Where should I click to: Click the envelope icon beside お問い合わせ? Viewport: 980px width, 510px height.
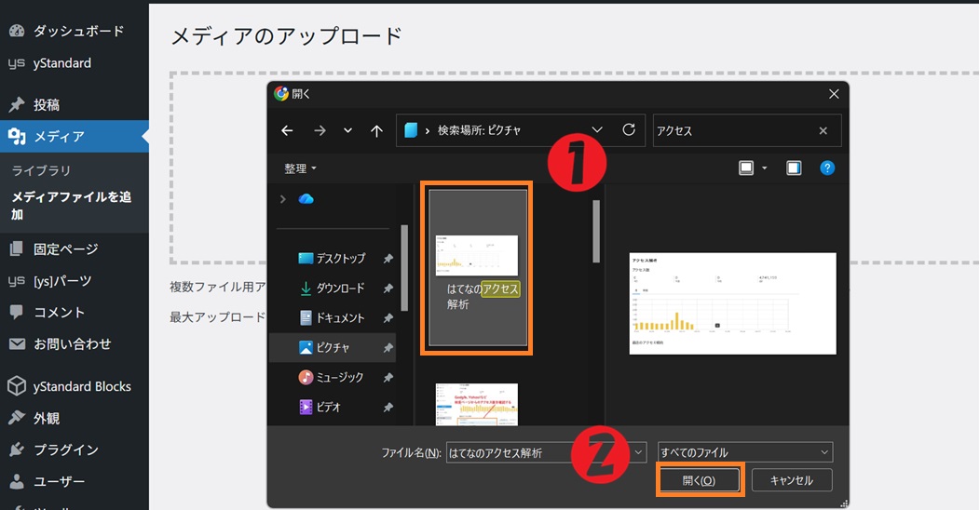[17, 344]
